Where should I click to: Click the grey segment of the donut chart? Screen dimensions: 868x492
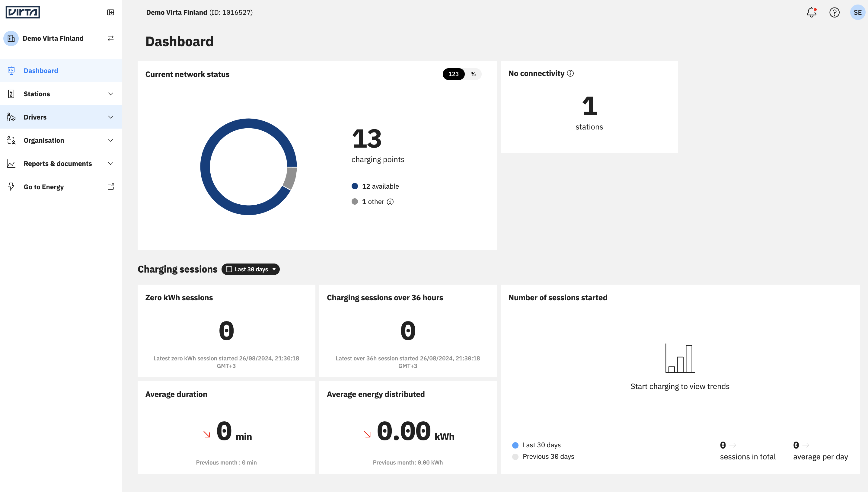(290, 178)
